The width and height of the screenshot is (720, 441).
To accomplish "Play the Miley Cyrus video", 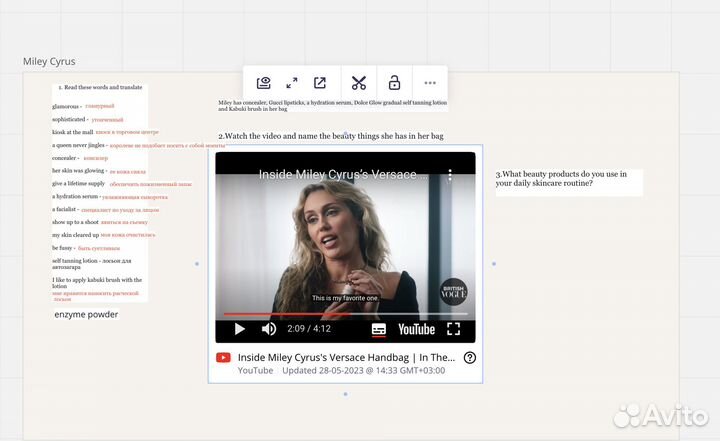I will (239, 328).
